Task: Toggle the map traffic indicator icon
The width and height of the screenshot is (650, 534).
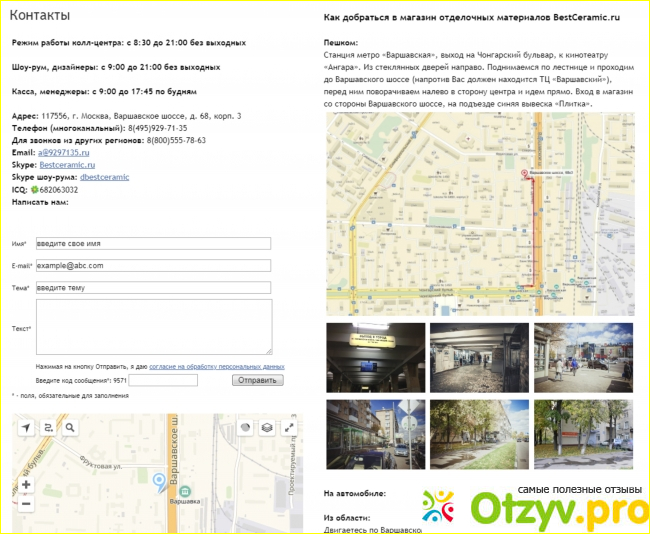Action: 245,427
